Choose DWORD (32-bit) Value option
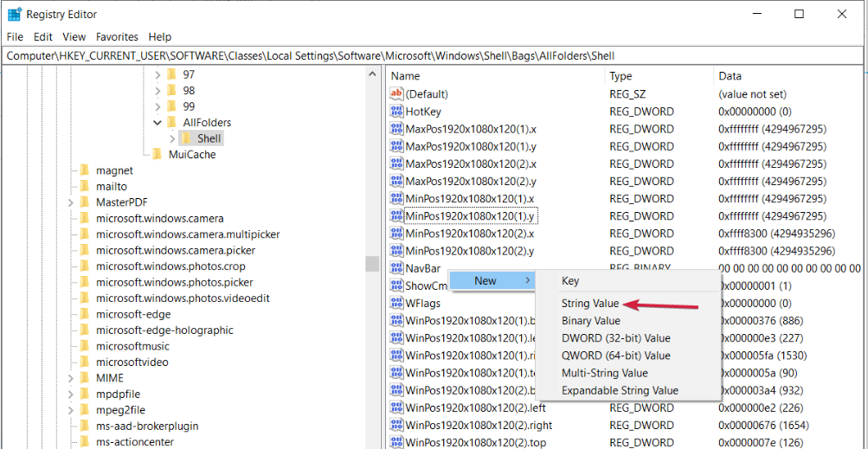 pyautogui.click(x=627, y=338)
